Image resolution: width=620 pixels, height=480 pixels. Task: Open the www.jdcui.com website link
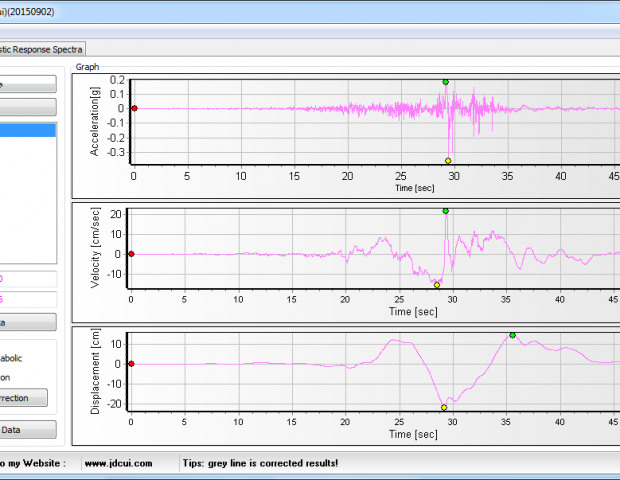(118, 463)
